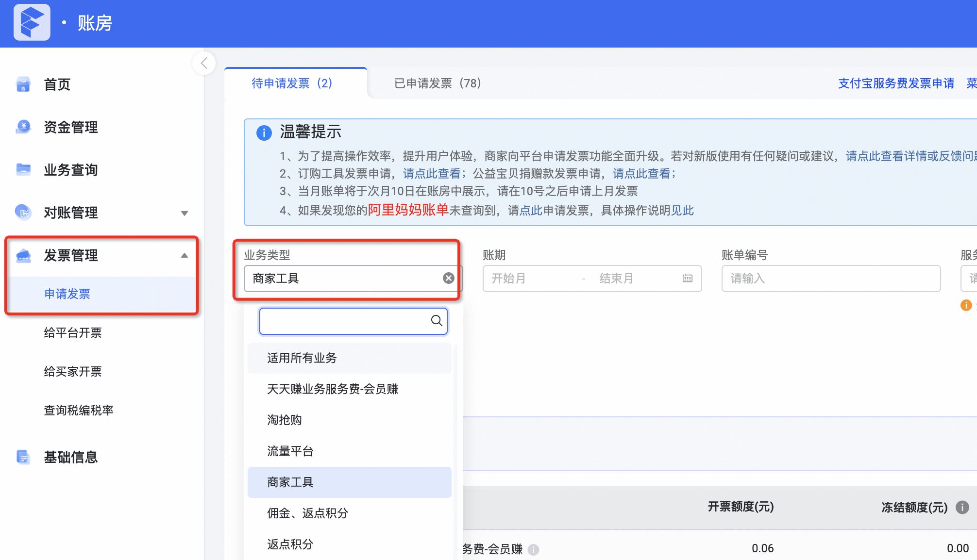Image resolution: width=977 pixels, height=560 pixels.
Task: Click 支付宝服务费发票申请 link
Action: 896,83
